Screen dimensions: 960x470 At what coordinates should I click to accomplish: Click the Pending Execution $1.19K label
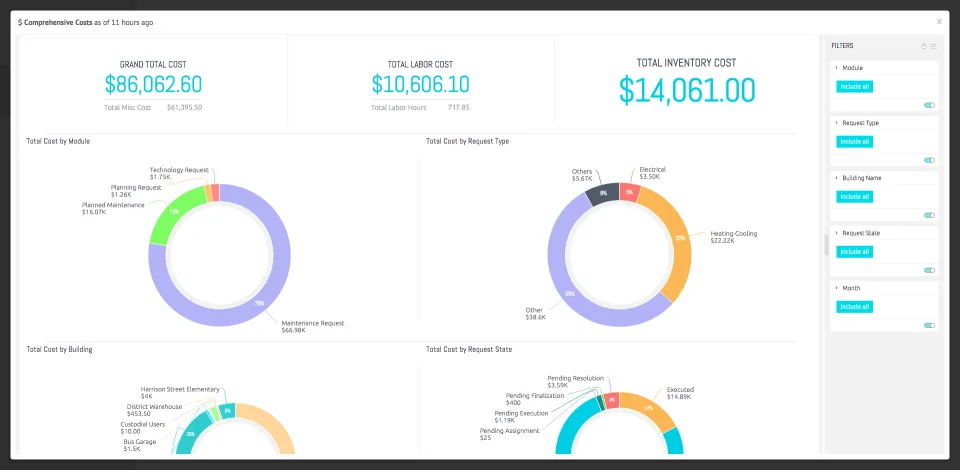[x=520, y=417]
